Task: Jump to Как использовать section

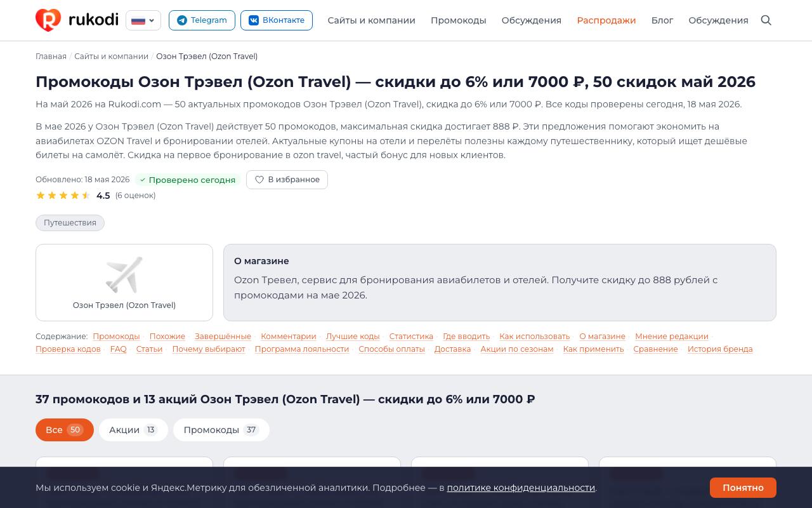Action: (535, 337)
